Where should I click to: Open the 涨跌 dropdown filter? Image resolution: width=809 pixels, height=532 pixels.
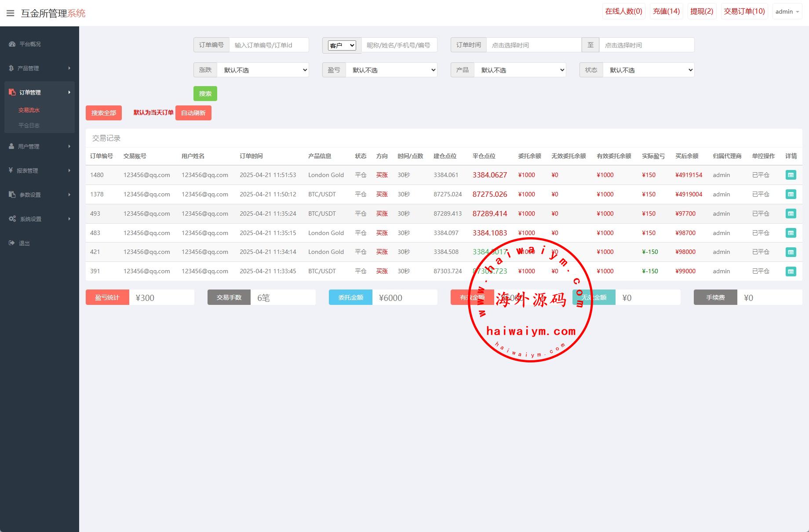point(262,70)
